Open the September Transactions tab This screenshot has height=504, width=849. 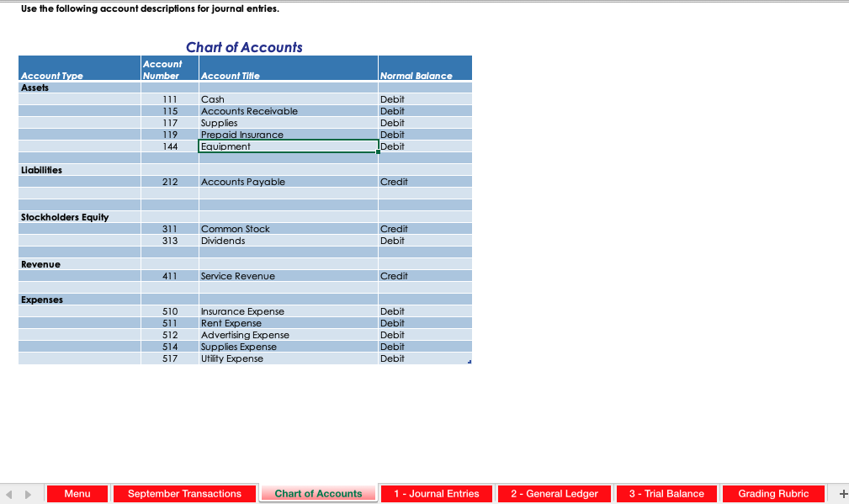pyautogui.click(x=184, y=493)
